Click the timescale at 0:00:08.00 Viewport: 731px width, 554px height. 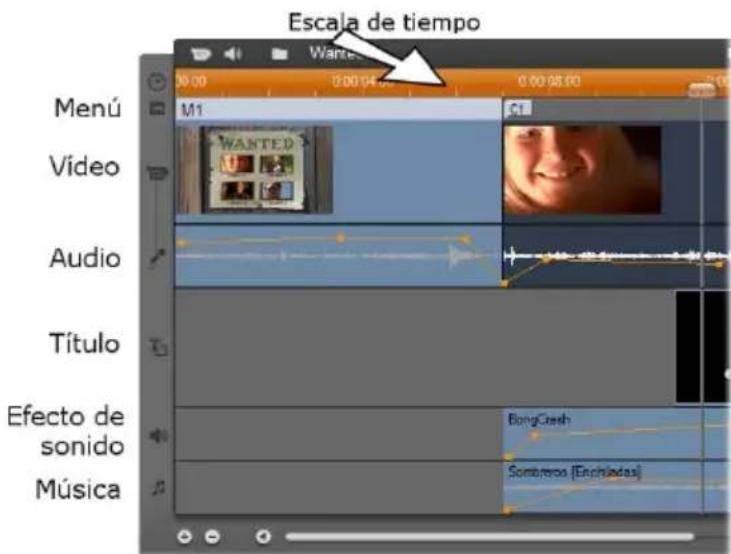(549, 81)
